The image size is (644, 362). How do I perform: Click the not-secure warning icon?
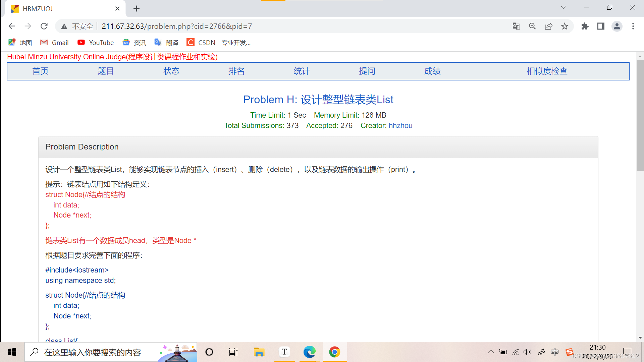pos(64,26)
